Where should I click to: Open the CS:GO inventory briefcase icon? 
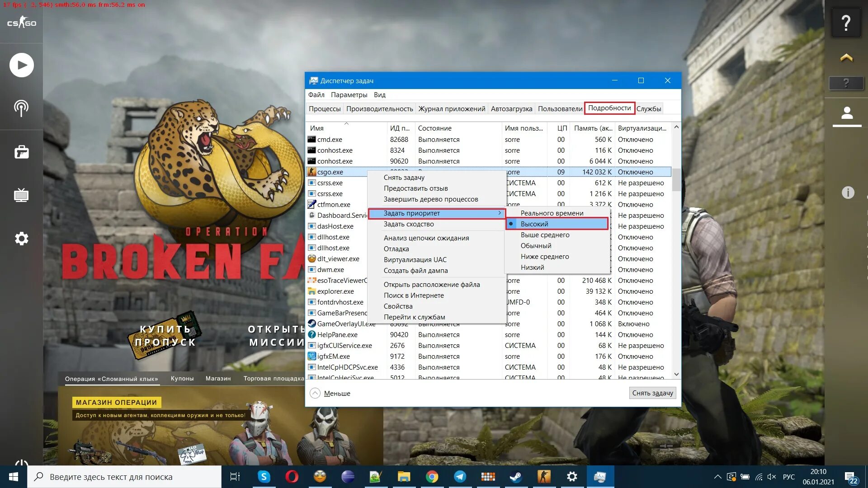point(21,152)
